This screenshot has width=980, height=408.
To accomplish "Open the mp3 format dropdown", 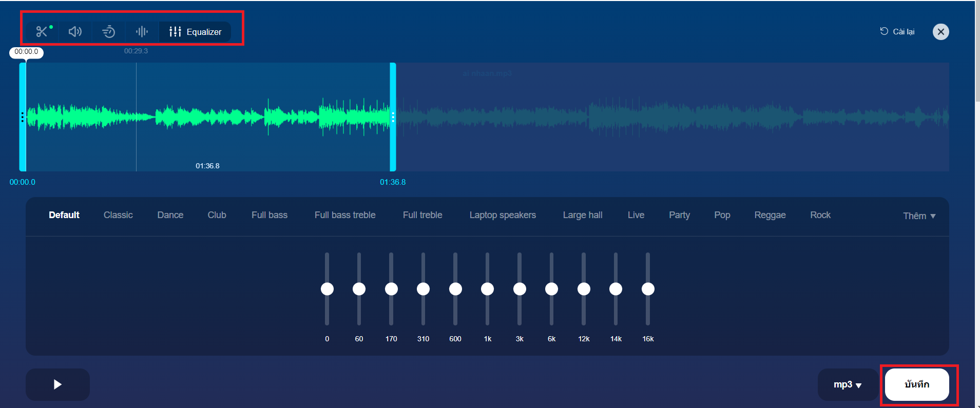I will click(x=848, y=384).
